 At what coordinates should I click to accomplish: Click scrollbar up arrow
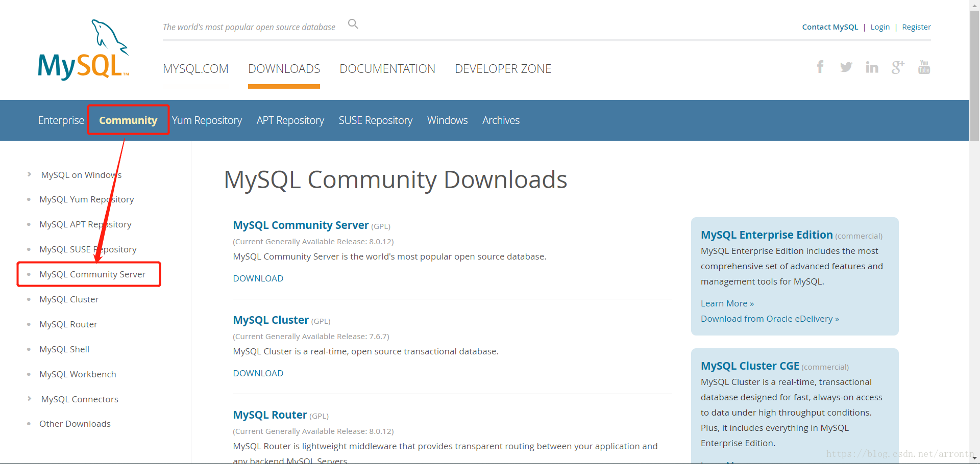click(x=974, y=5)
